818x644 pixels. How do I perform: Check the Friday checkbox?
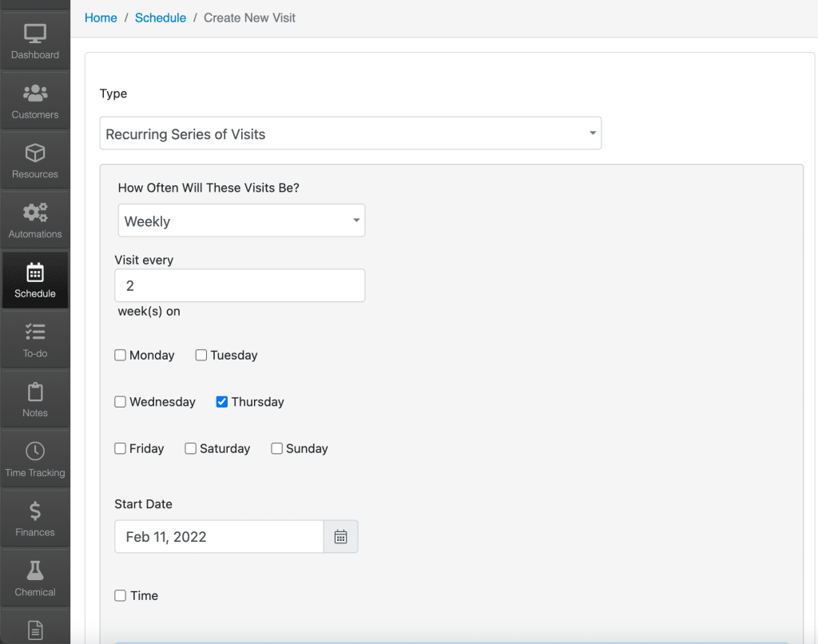(x=120, y=449)
